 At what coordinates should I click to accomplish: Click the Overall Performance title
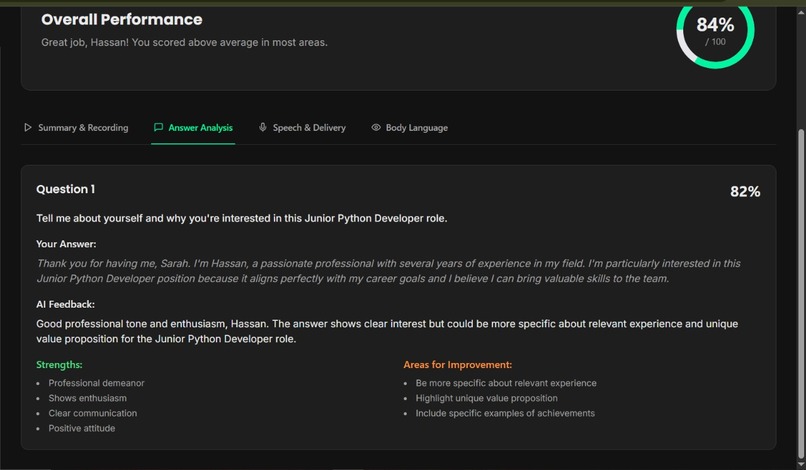pos(121,20)
